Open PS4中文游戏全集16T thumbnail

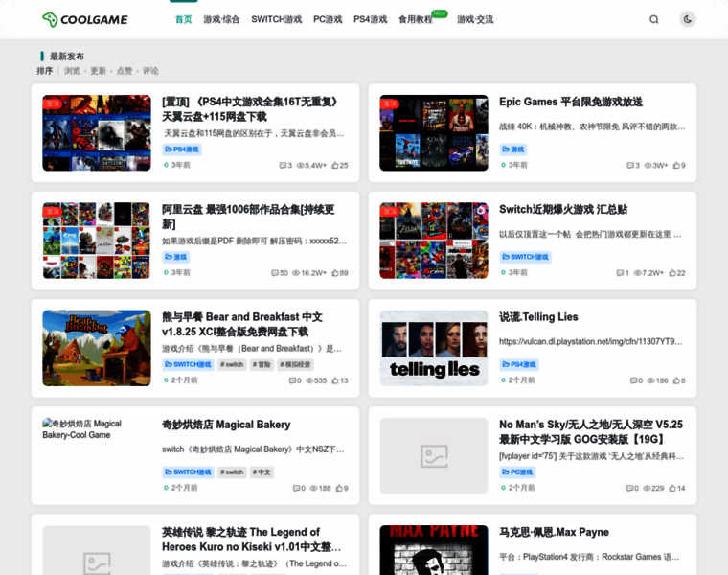point(97,133)
